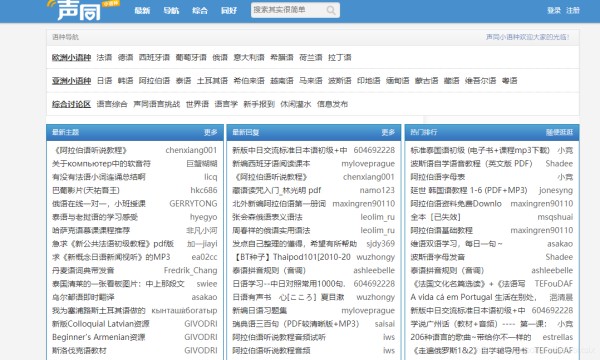Open reply 阿拉伯语听说教程音频试听

click(x=279, y=337)
